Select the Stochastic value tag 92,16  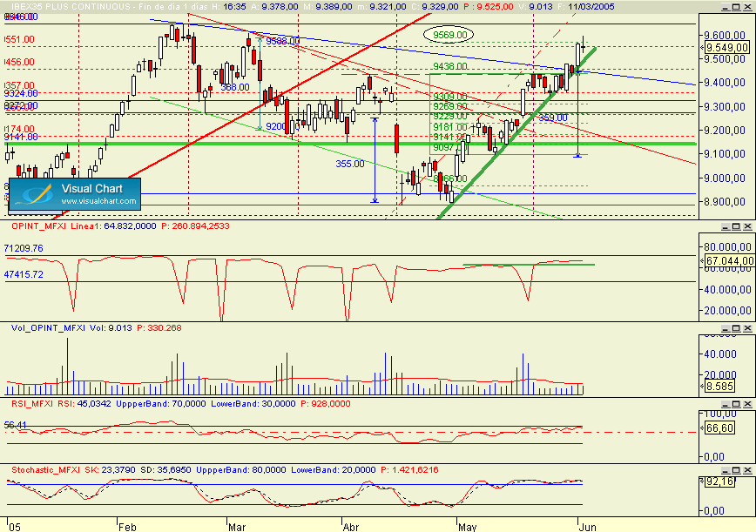[719, 481]
